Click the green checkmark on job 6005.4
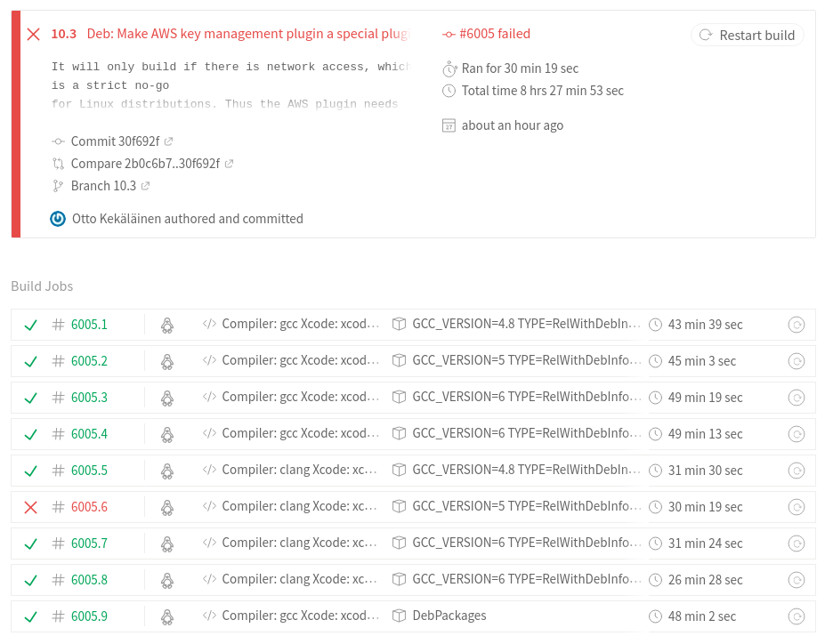The image size is (825, 644). coord(31,434)
